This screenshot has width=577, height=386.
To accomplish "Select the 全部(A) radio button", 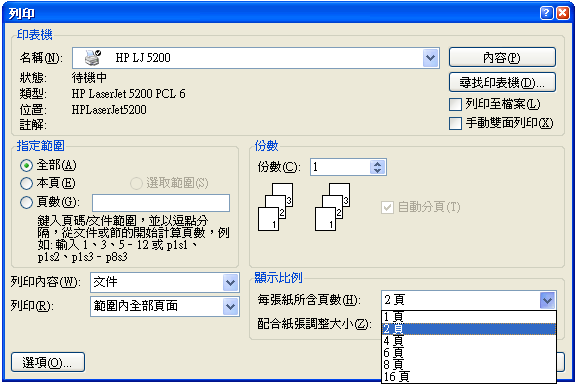I will click(x=26, y=166).
